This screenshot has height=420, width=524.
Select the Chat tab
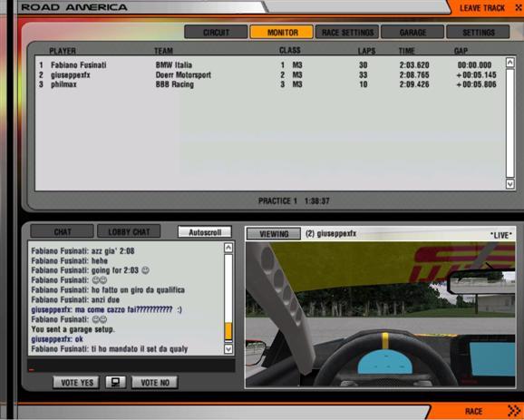(63, 231)
